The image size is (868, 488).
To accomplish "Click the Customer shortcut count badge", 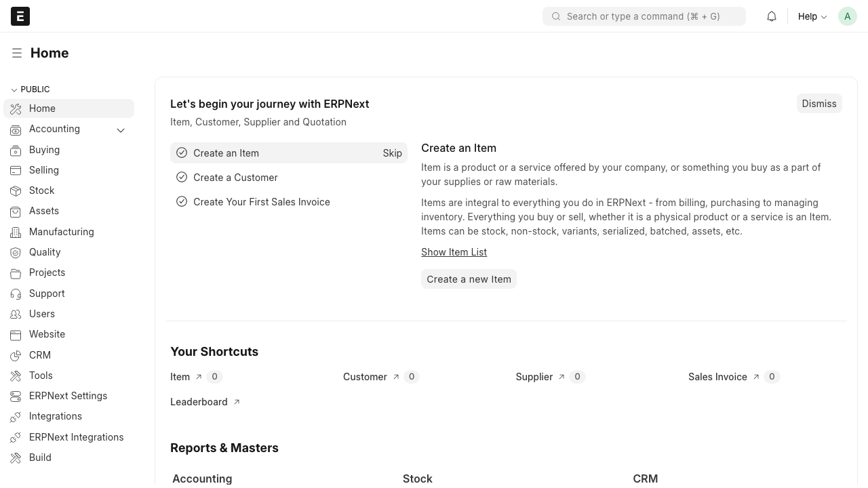I will click(412, 377).
